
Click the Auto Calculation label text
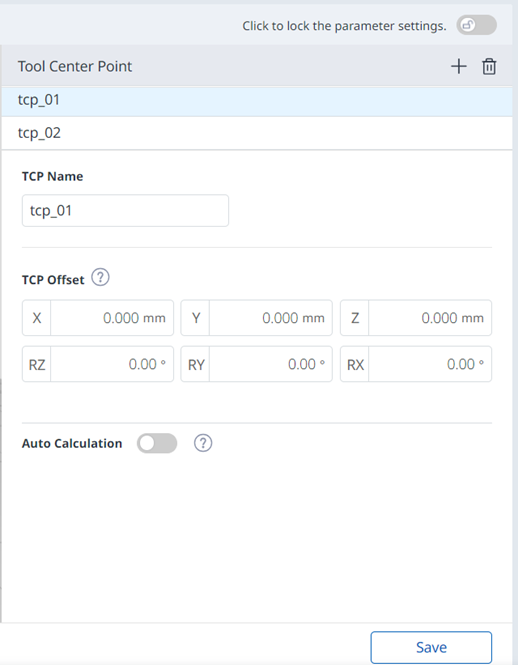click(x=72, y=443)
